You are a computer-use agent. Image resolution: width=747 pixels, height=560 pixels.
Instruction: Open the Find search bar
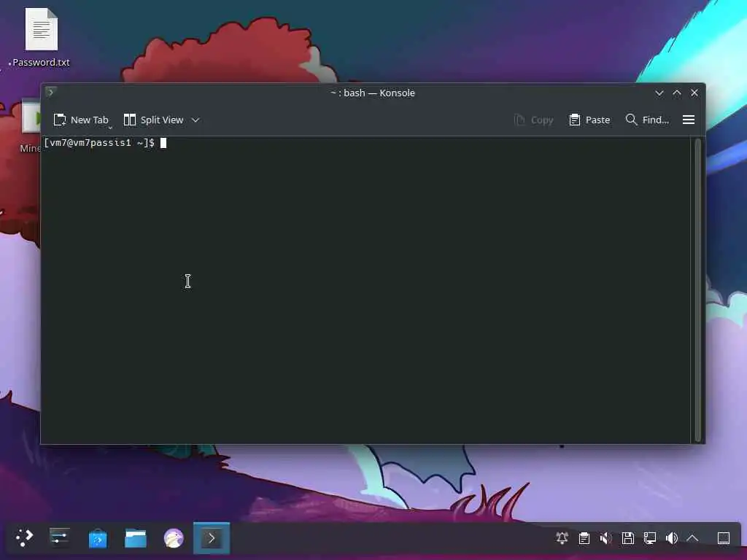647,120
